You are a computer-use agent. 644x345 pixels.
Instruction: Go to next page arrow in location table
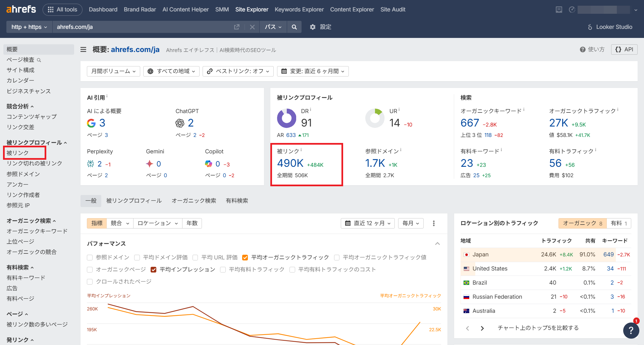pos(482,328)
